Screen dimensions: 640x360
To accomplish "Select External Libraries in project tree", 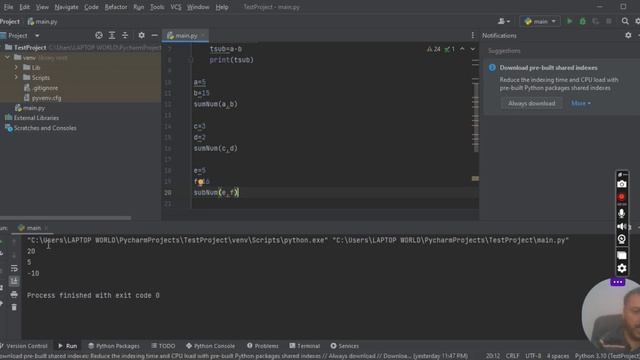I will pyautogui.click(x=32, y=118).
